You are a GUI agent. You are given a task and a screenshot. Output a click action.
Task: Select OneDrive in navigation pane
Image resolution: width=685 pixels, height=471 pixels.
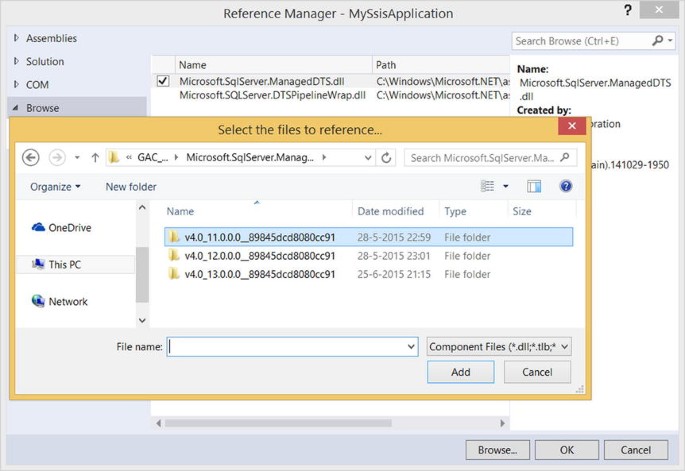[x=62, y=228]
